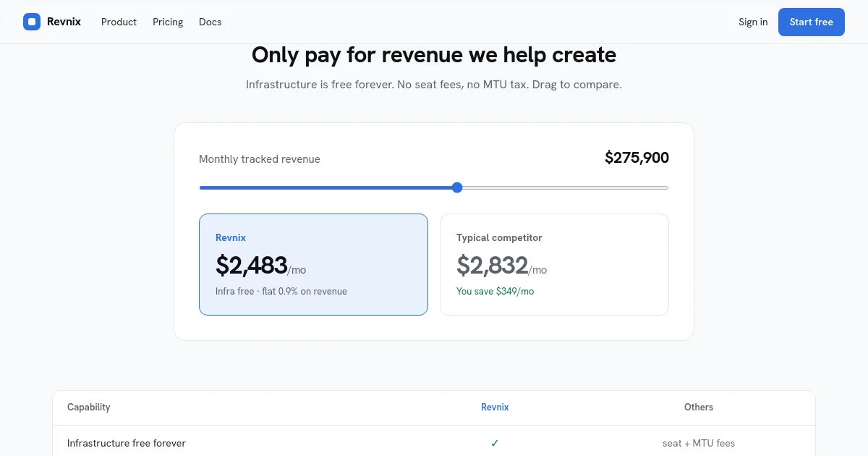Click the Infrastructure is free forever subtitle

click(x=434, y=85)
